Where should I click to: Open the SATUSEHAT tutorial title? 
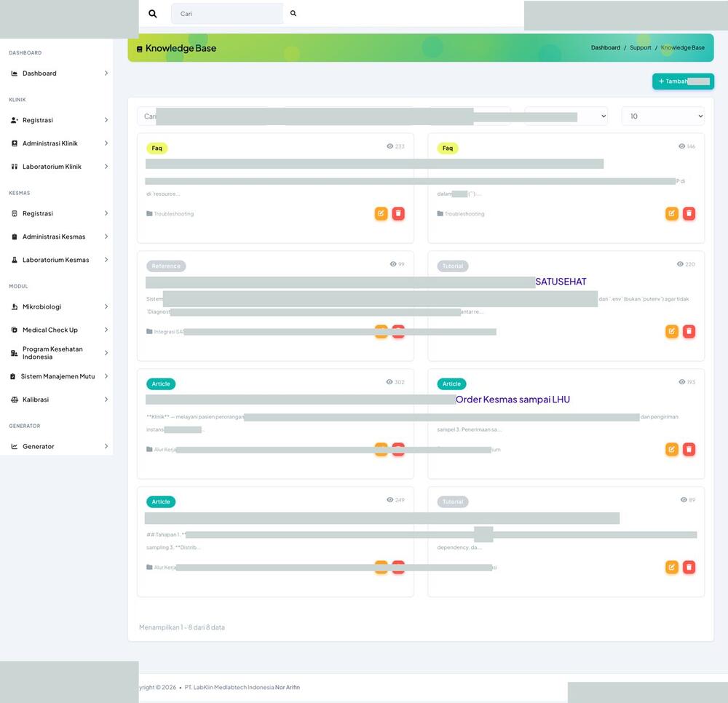(561, 282)
